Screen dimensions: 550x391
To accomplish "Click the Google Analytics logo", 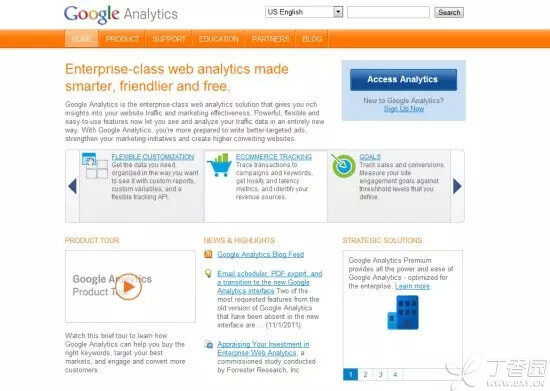I will point(121,14).
